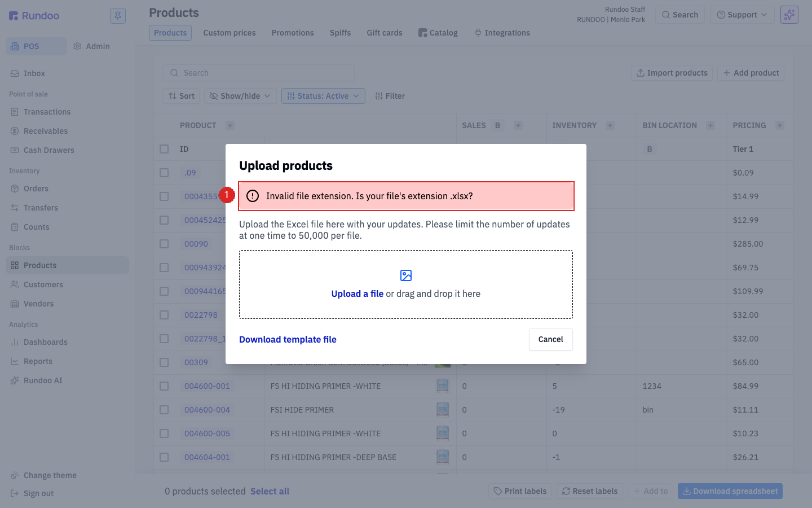This screenshot has height=508, width=812.
Task: Open the Sort options
Action: click(182, 96)
